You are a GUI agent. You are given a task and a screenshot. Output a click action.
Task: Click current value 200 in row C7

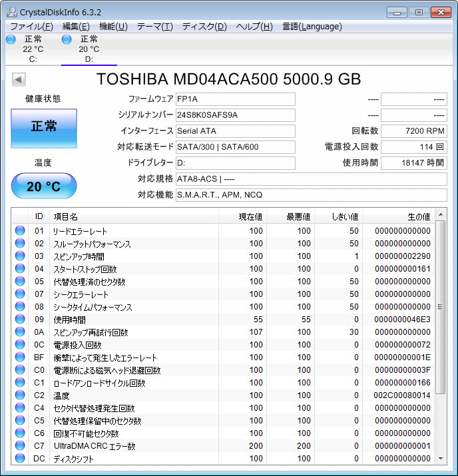tap(256, 446)
